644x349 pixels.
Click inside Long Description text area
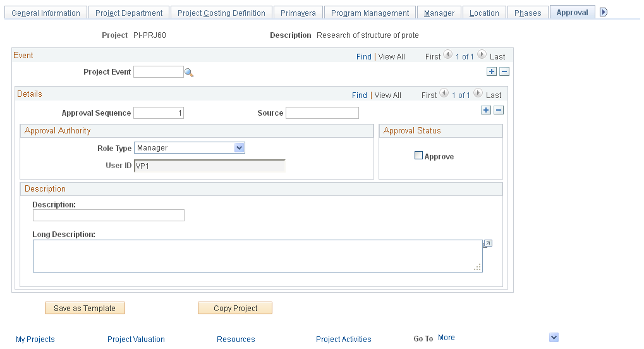[257, 256]
